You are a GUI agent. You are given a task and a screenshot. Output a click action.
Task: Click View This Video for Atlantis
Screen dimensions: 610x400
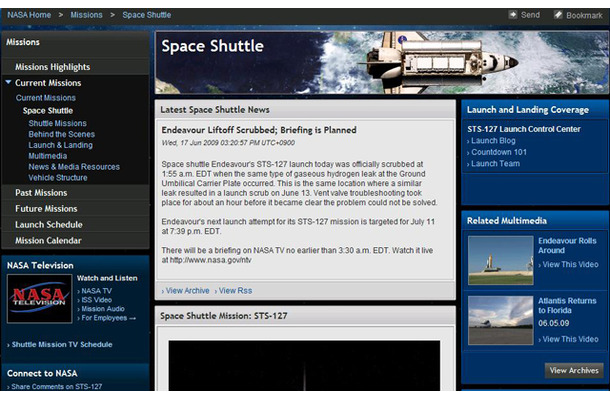(568, 339)
